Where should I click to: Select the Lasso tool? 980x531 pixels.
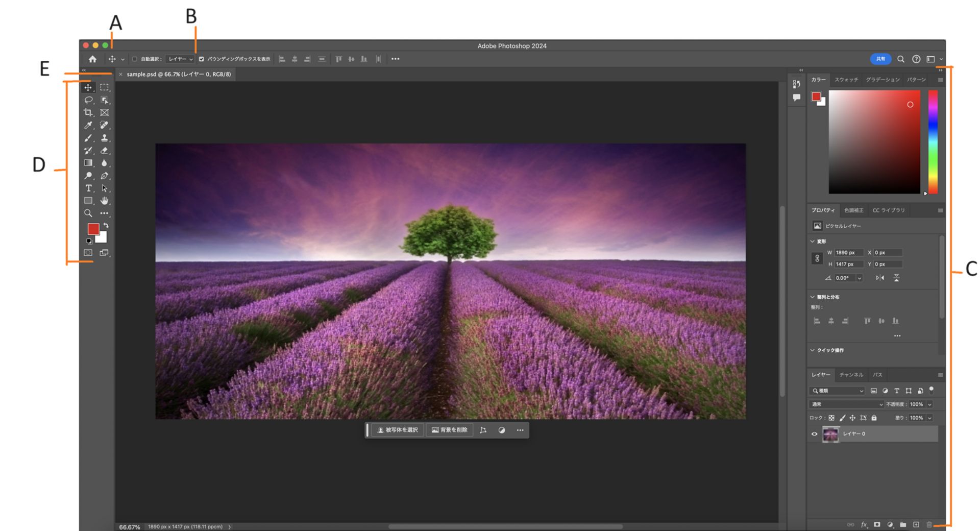[x=89, y=100]
